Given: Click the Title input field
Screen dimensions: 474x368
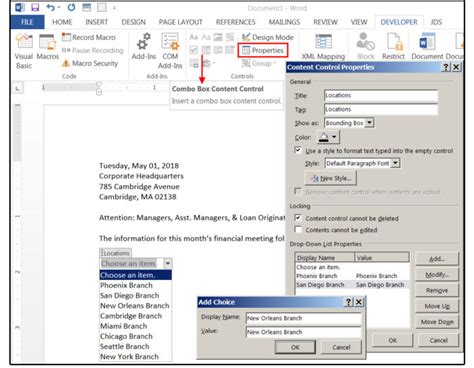Looking at the screenshot, I should pos(381,95).
